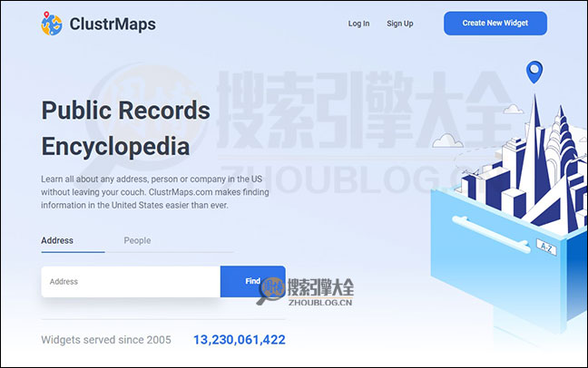Switch to the Address search tab
The width and height of the screenshot is (588, 368).
coord(57,240)
